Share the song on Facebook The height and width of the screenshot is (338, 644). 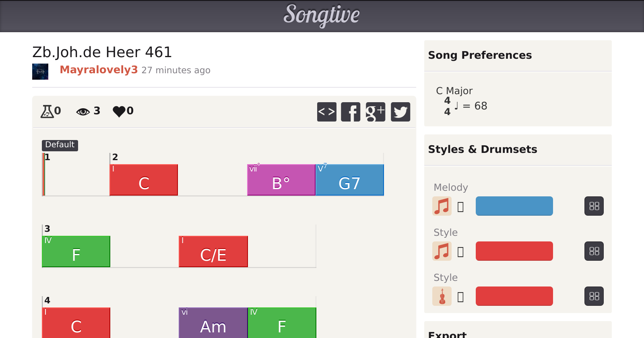point(351,112)
